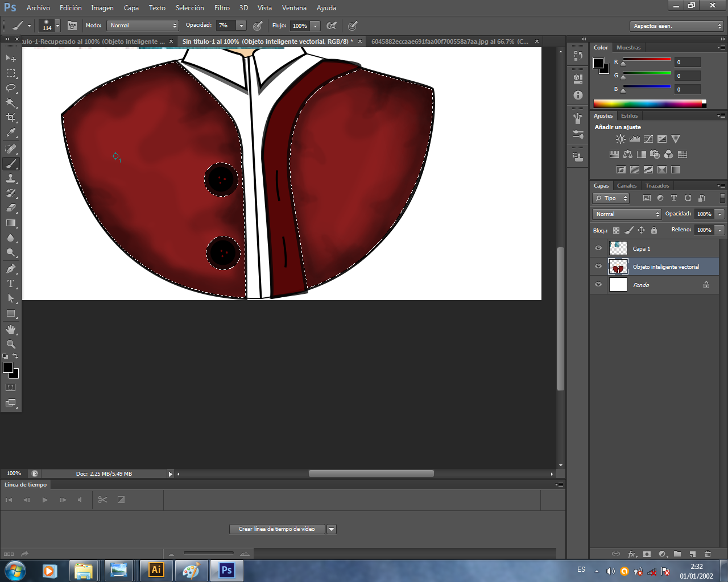This screenshot has width=728, height=582.
Task: Open the Filtro menu
Action: click(x=222, y=8)
